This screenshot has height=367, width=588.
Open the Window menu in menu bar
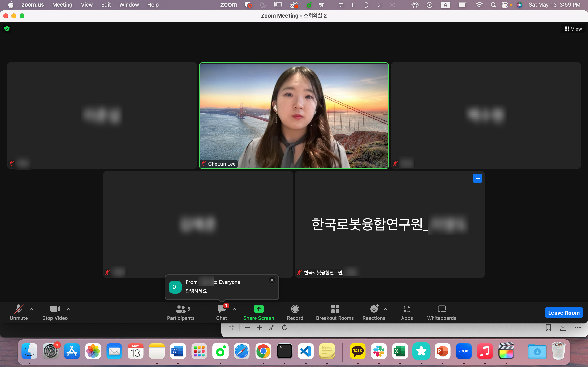pos(129,5)
